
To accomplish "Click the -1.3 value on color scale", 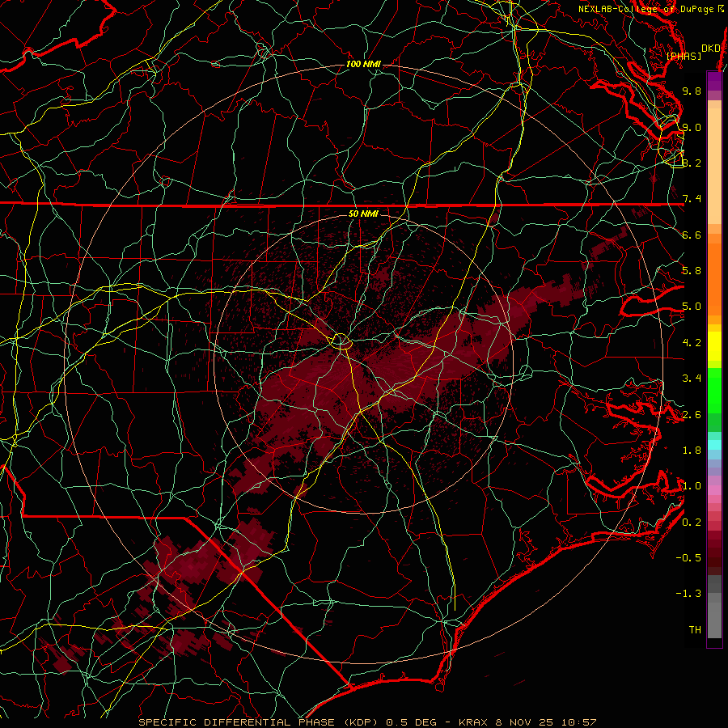I will [x=688, y=594].
